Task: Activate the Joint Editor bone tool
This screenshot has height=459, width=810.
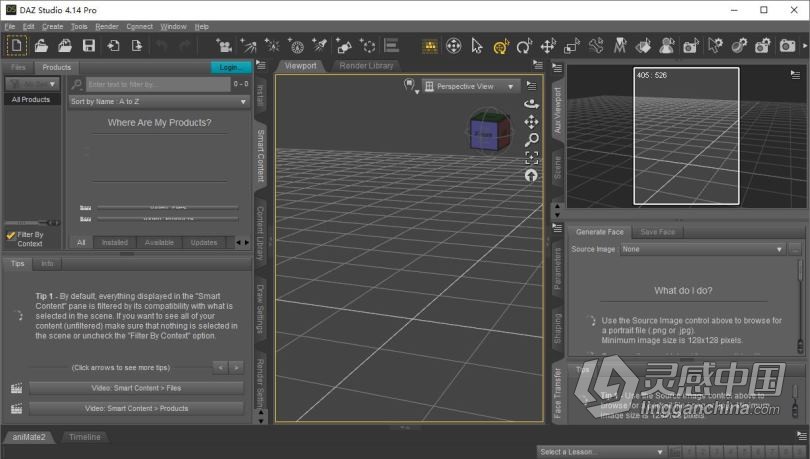Action: point(596,46)
